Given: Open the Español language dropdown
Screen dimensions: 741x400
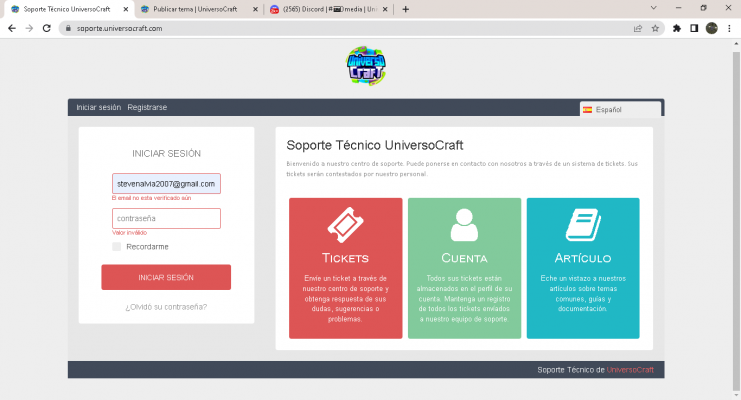Looking at the screenshot, I should click(620, 110).
